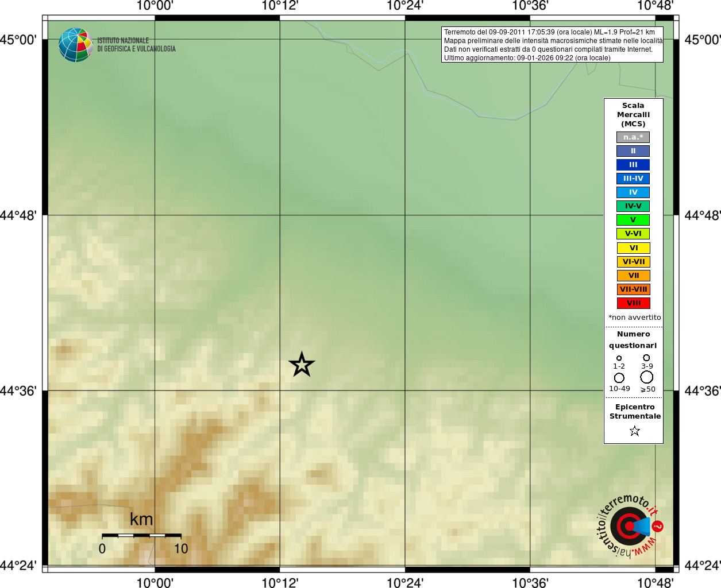This screenshot has height=588, width=721.
Task: Click the 'Ultimo aggiornamento' text line
Action: [x=527, y=58]
